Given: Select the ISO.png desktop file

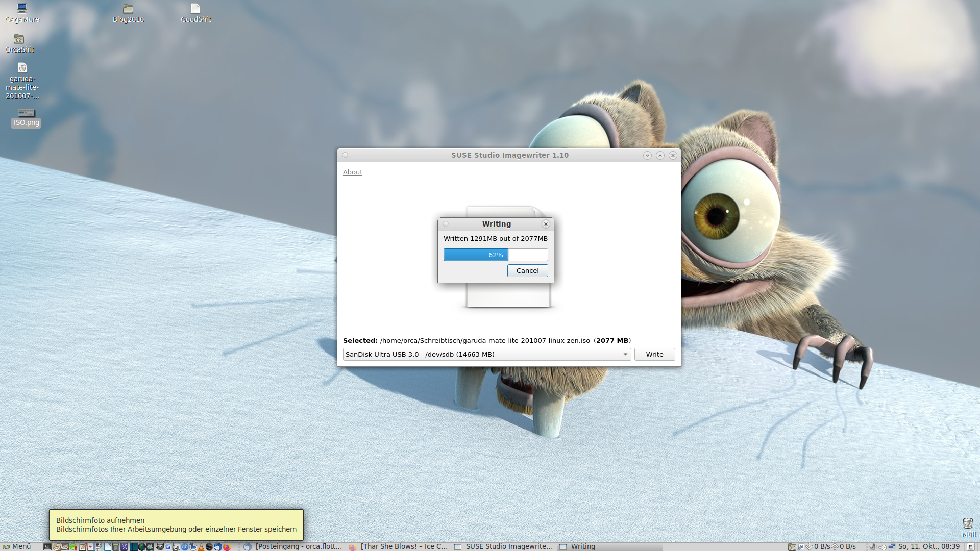Looking at the screenshot, I should click(x=26, y=117).
